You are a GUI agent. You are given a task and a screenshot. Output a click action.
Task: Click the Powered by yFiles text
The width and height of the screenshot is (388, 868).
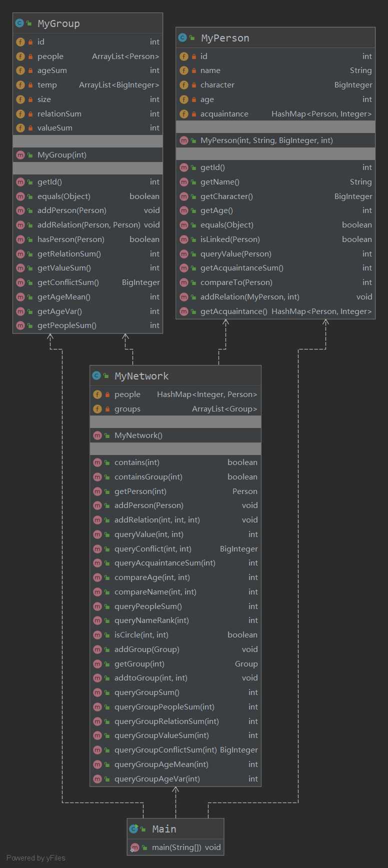pos(36,858)
